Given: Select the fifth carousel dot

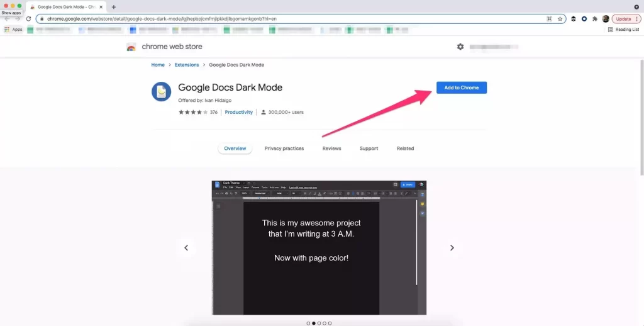Looking at the screenshot, I should click(x=330, y=323).
